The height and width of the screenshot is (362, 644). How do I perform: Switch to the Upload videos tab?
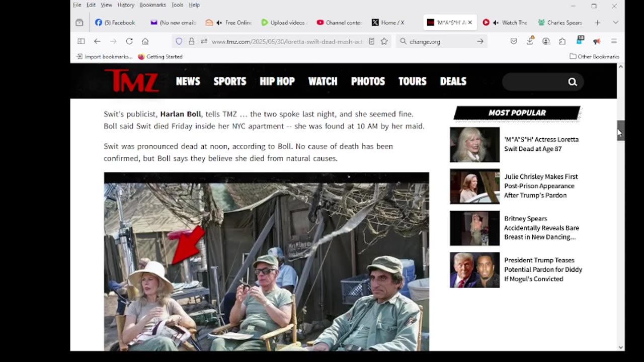click(x=284, y=23)
